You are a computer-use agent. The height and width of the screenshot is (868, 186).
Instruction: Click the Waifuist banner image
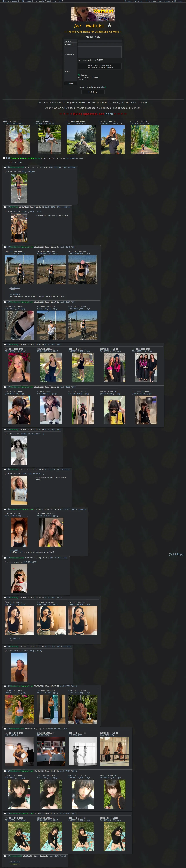coord(93,14)
